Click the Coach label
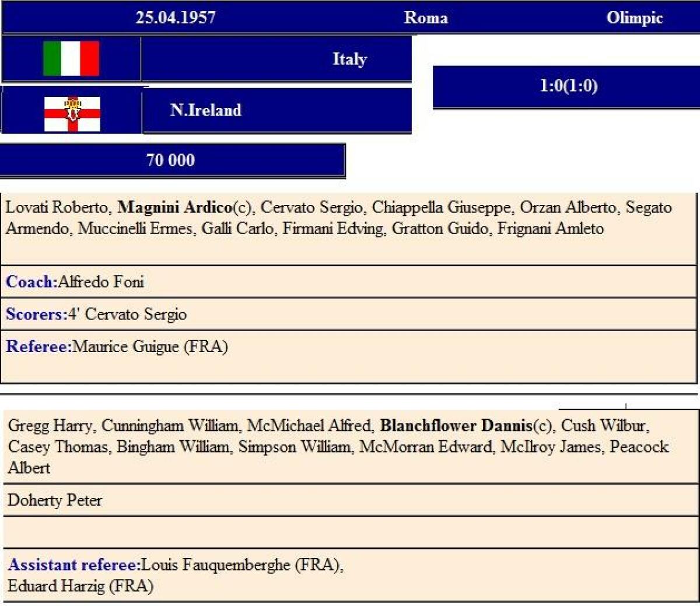Screen dimensions: 700x606 (x=32, y=282)
